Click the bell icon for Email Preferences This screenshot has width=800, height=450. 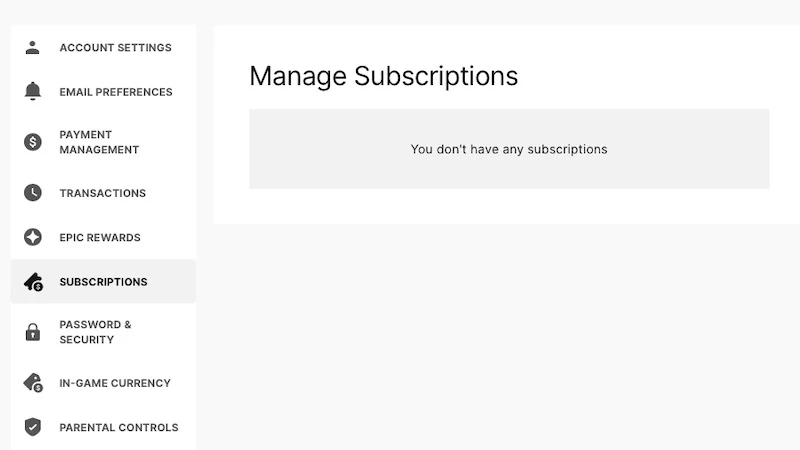[x=33, y=91]
